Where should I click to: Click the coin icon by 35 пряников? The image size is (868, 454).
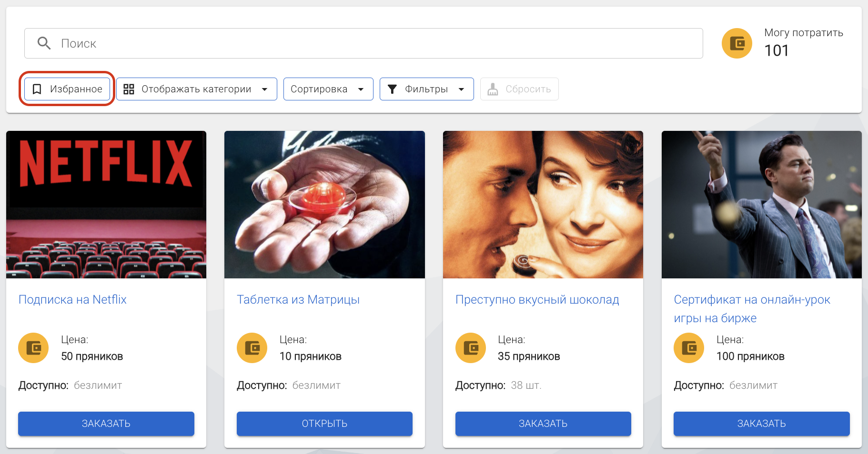(471, 348)
